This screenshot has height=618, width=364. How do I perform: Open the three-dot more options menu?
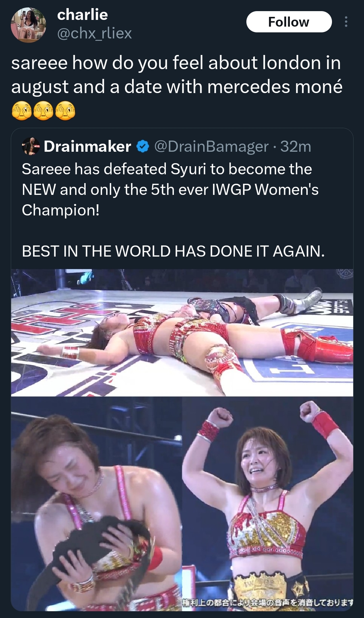click(x=346, y=22)
